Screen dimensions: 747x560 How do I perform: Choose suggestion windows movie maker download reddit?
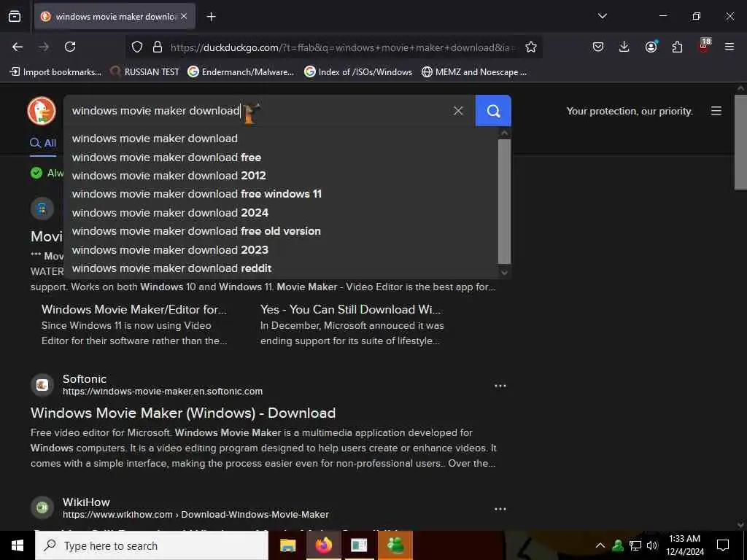click(281, 268)
